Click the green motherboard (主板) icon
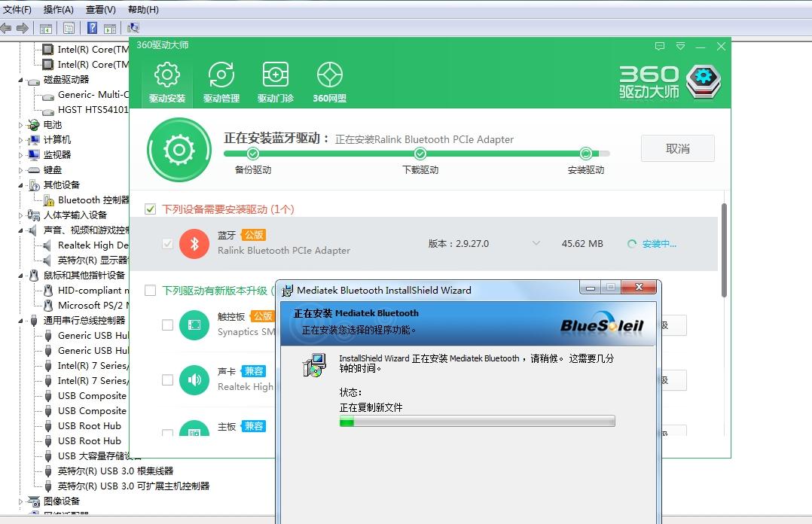812x524 pixels. pos(194,428)
